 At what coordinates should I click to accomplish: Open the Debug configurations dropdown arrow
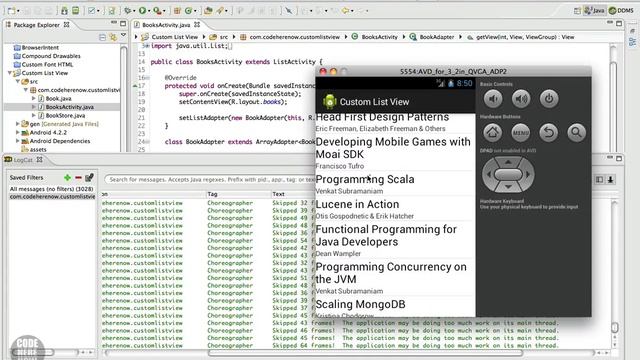point(135,11)
